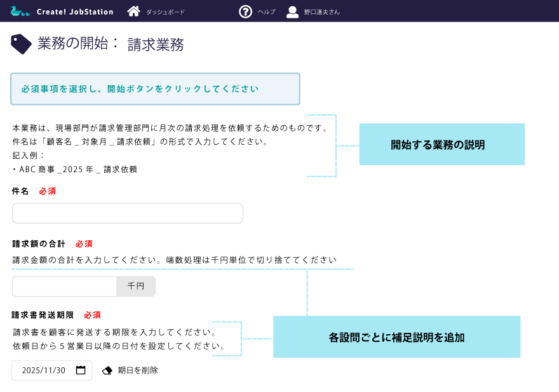Click the 請求業務 heading text
Viewport: 559px width, 392px height.
156,44
